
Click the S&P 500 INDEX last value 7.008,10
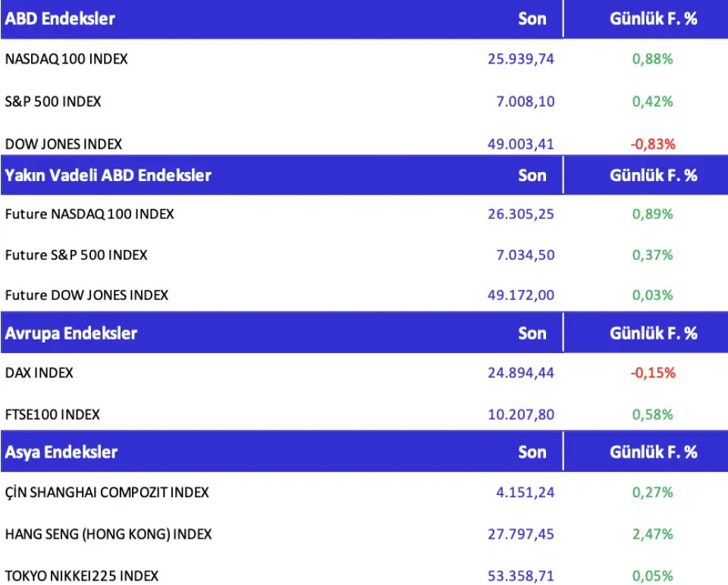point(525,102)
